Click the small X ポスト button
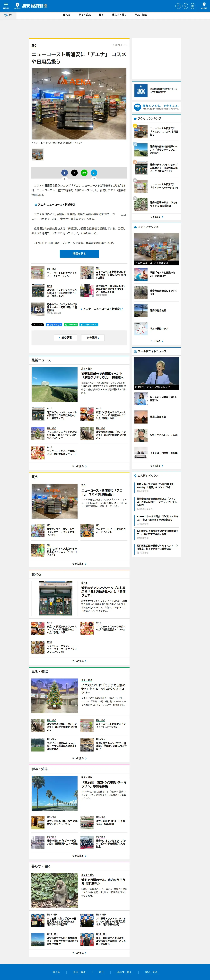The width and height of the screenshot is (210, 980). point(38,325)
